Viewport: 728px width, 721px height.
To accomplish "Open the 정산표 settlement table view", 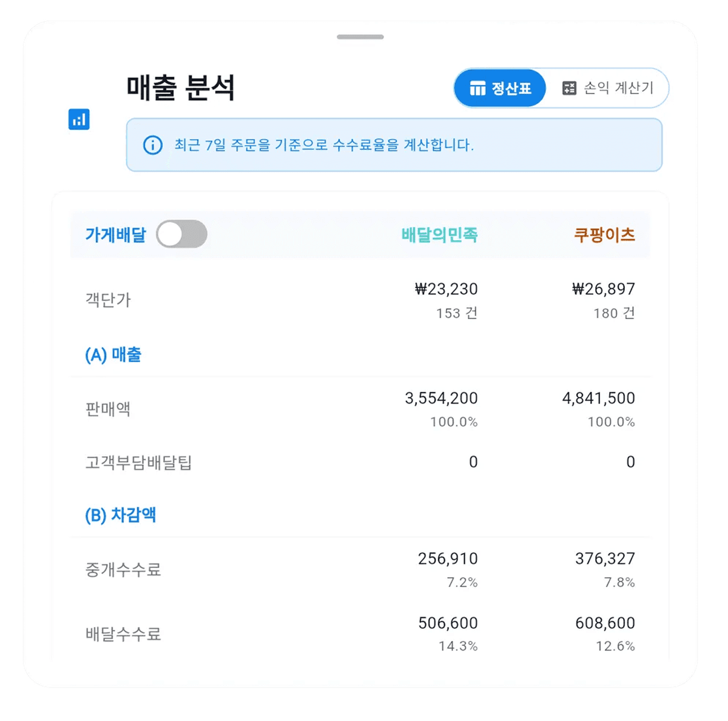I will coord(500,89).
